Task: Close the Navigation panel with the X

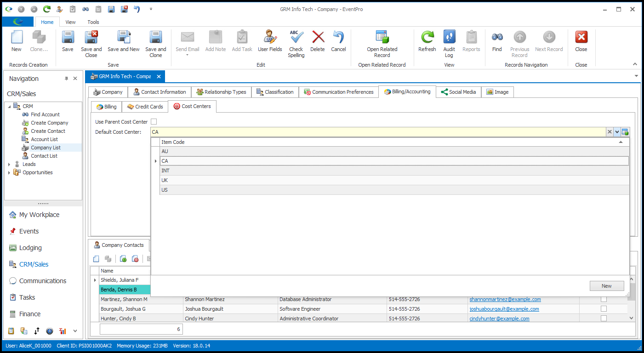Action: click(75, 79)
